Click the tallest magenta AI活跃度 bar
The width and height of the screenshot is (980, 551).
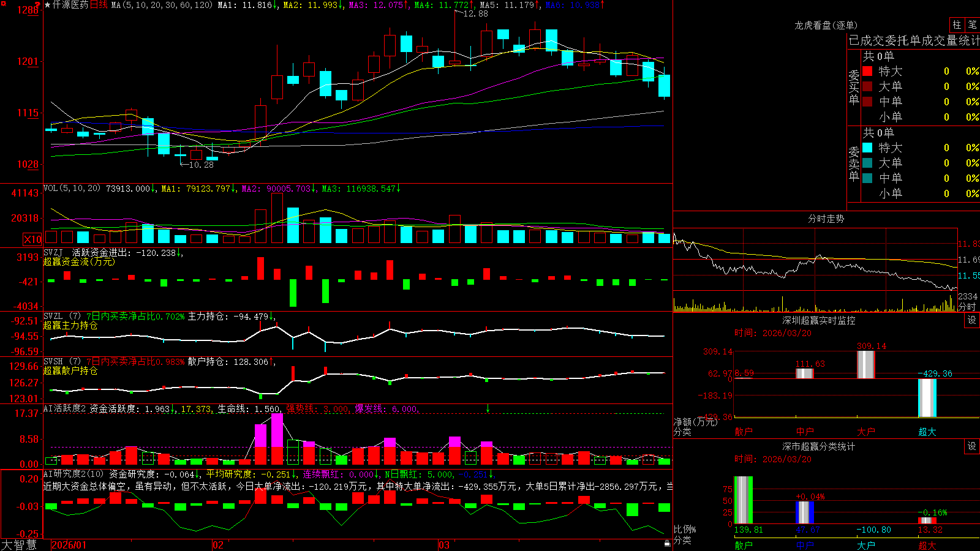[277, 430]
